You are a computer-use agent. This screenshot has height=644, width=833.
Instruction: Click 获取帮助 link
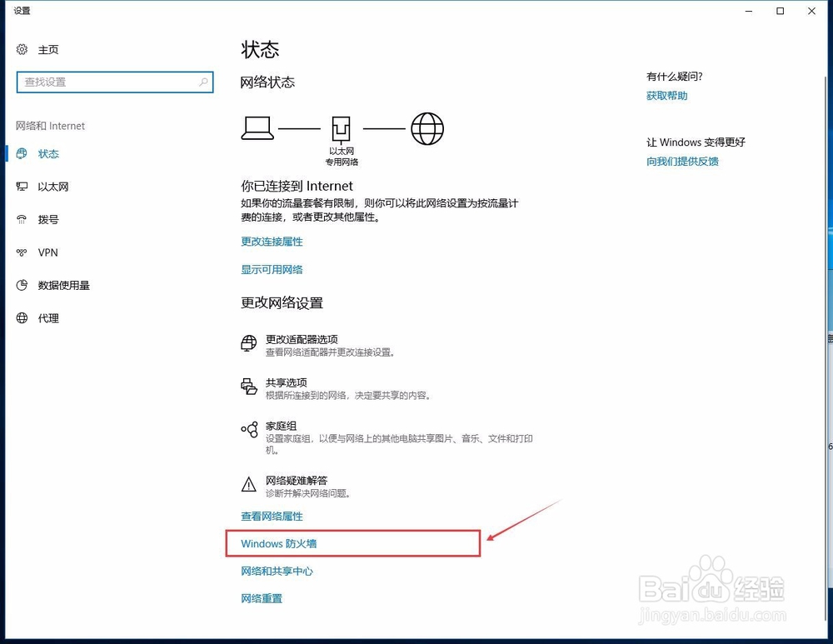coord(666,96)
